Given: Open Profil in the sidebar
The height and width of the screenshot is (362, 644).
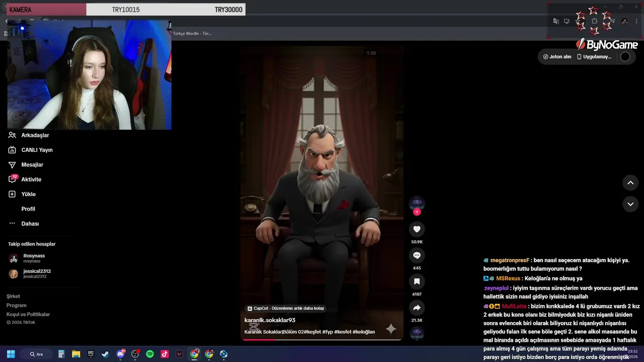Looking at the screenshot, I should [x=28, y=209].
